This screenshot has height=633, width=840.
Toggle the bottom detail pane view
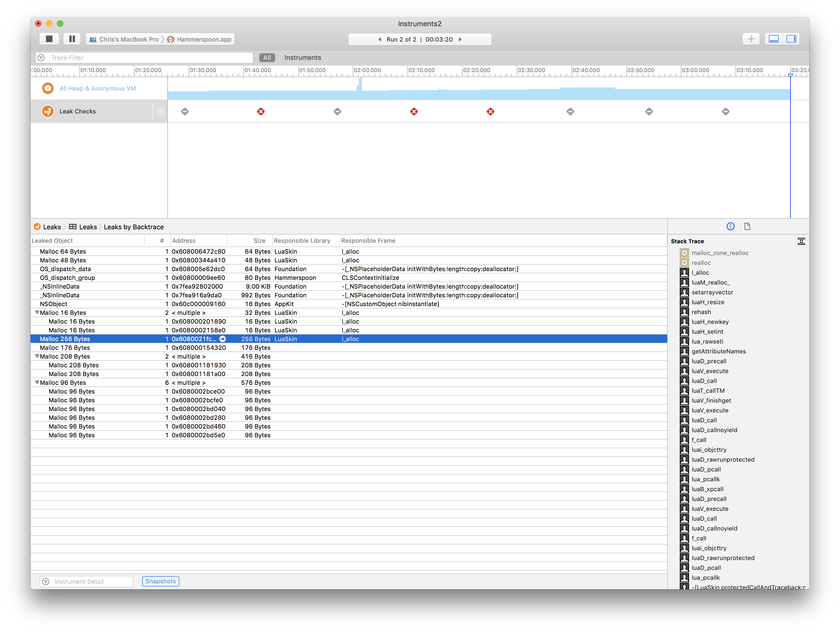click(x=774, y=39)
